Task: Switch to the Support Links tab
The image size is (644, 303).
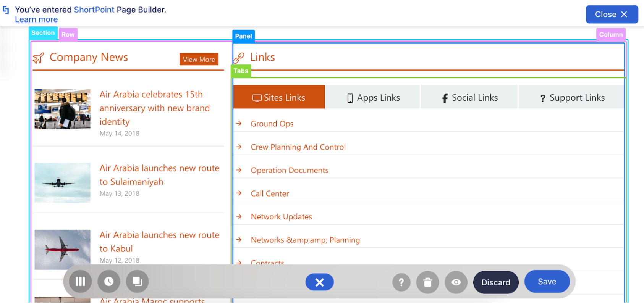Action: click(571, 97)
